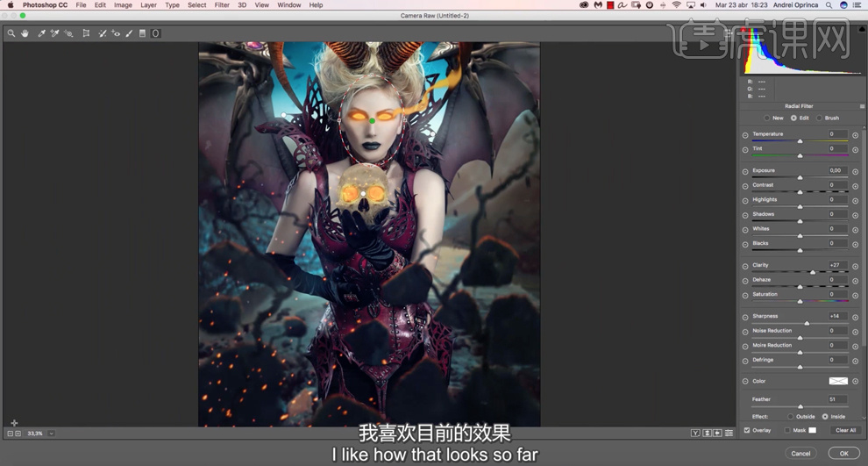Decrease Contrast with its minus icon
The image size is (868, 466).
point(745,186)
